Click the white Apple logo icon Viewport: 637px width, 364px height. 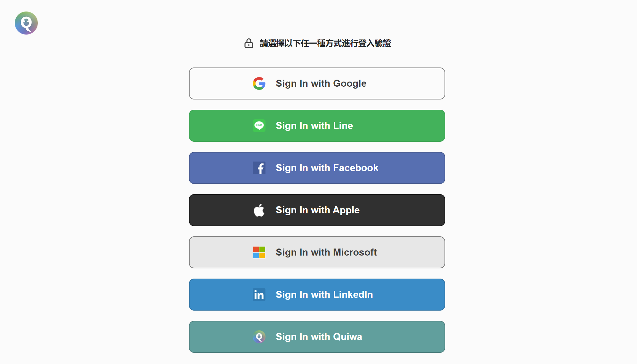pos(259,210)
